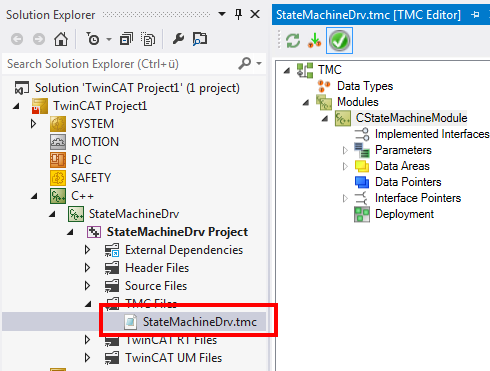Screen dimensions: 490x371
Task: Select the Parameters item
Action: click(x=403, y=150)
